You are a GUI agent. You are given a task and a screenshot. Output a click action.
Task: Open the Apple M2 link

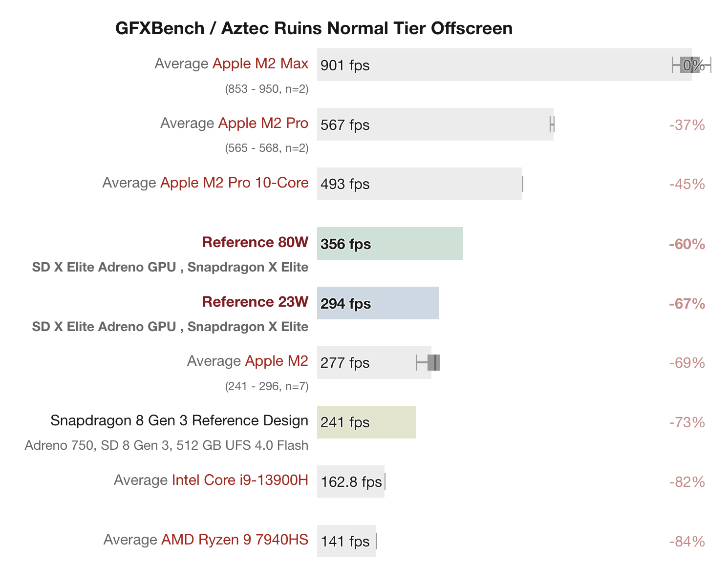click(277, 361)
